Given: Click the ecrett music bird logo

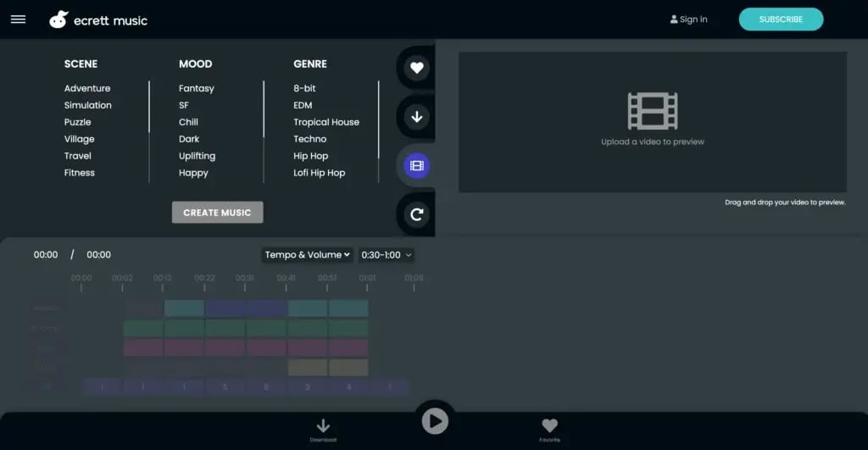Looking at the screenshot, I should pyautogui.click(x=58, y=19).
